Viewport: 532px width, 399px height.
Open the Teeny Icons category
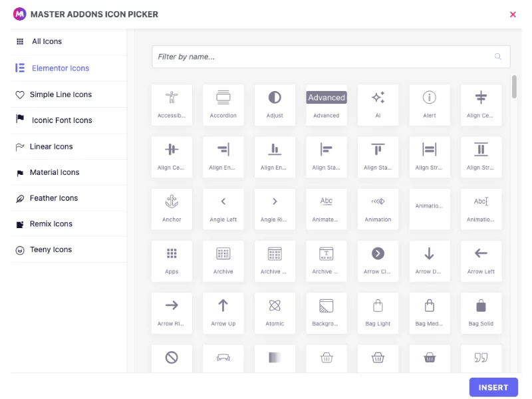point(69,250)
